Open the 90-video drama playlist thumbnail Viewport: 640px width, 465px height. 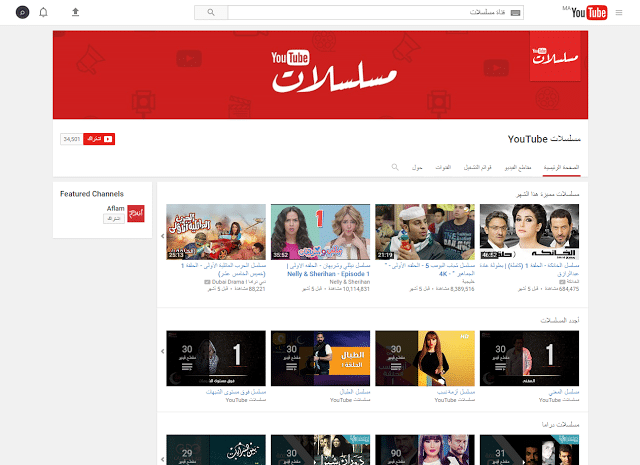click(425, 450)
